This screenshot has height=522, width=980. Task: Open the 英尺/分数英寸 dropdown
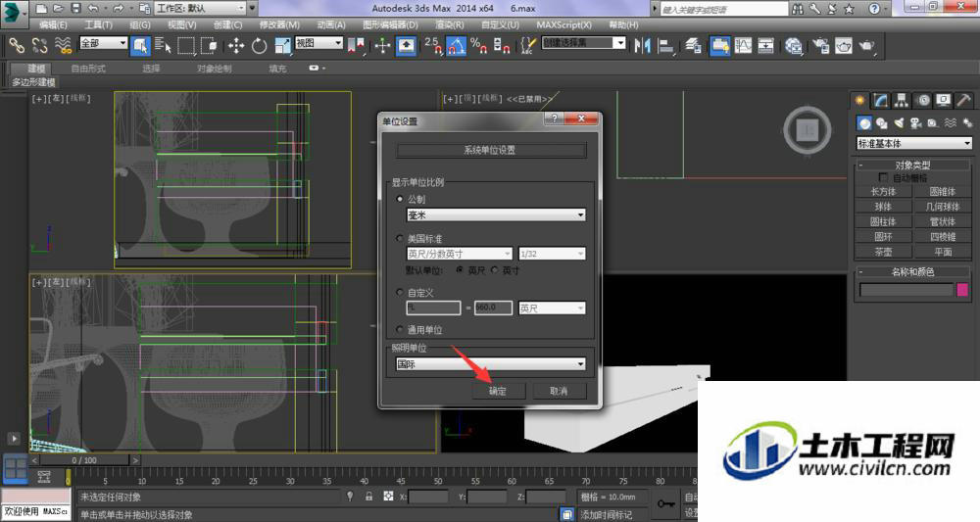click(x=460, y=254)
